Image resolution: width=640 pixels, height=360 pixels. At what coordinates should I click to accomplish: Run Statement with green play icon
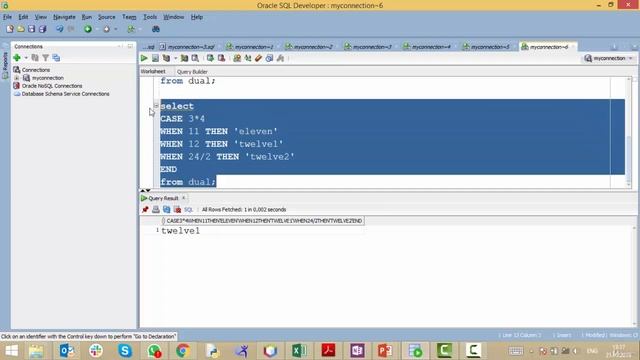[x=144, y=58]
